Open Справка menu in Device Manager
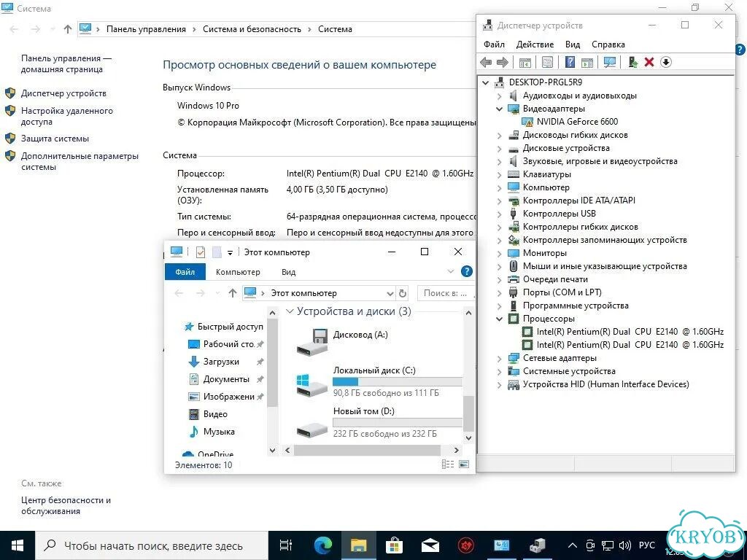 (608, 44)
